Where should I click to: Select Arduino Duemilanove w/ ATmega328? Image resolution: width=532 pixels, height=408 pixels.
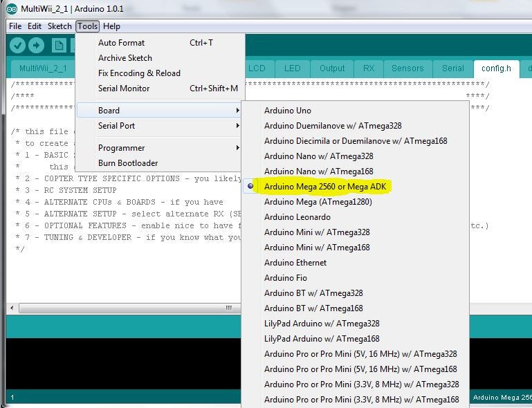click(x=356, y=126)
